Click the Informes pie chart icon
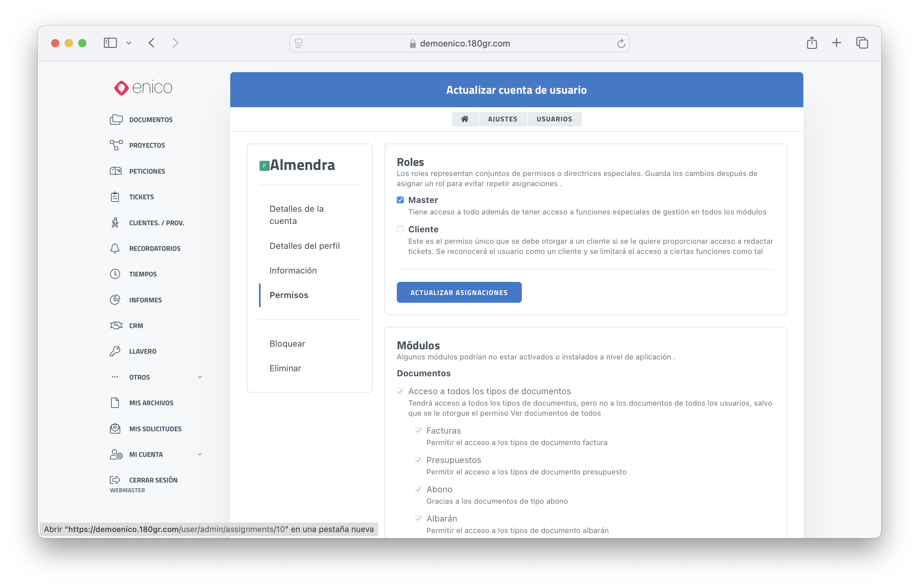 (x=115, y=300)
